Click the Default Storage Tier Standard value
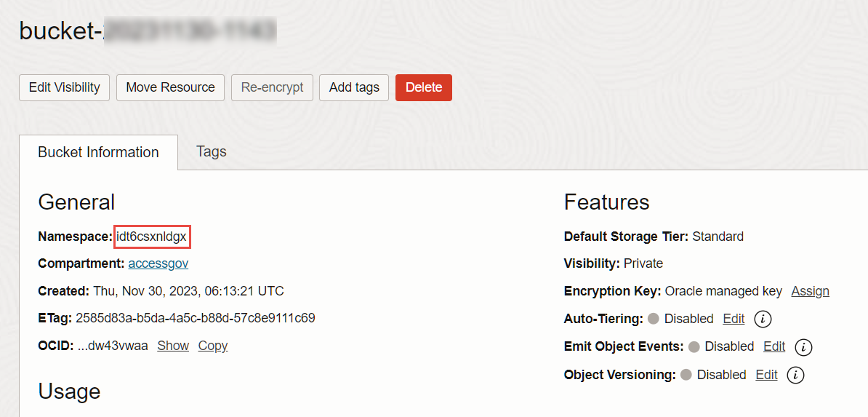The width and height of the screenshot is (868, 417). (x=718, y=237)
